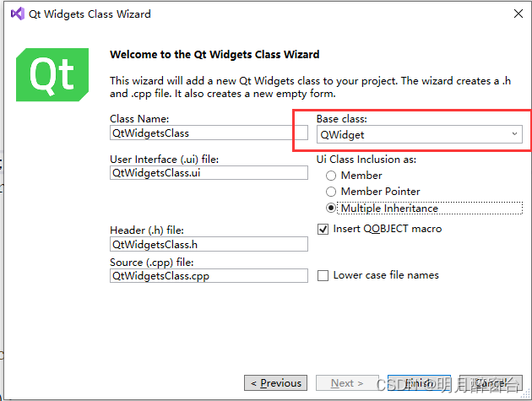Click the Source .cpp file field
The image size is (532, 401).
point(209,275)
